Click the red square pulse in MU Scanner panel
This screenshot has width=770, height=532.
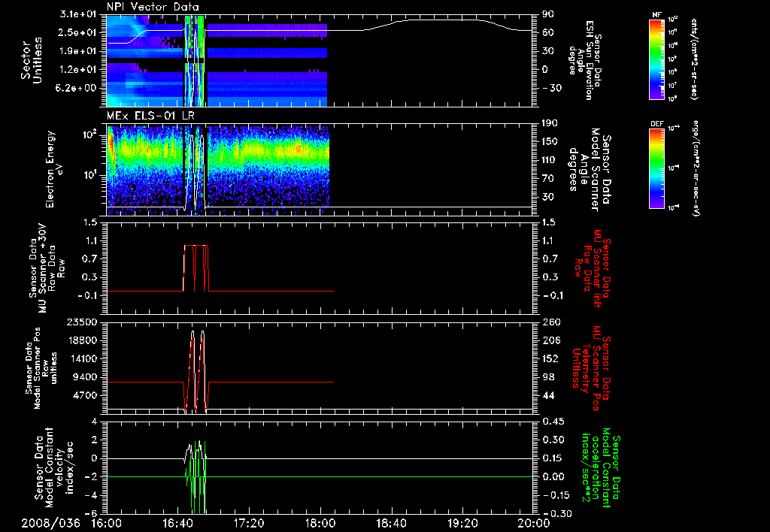(196, 268)
